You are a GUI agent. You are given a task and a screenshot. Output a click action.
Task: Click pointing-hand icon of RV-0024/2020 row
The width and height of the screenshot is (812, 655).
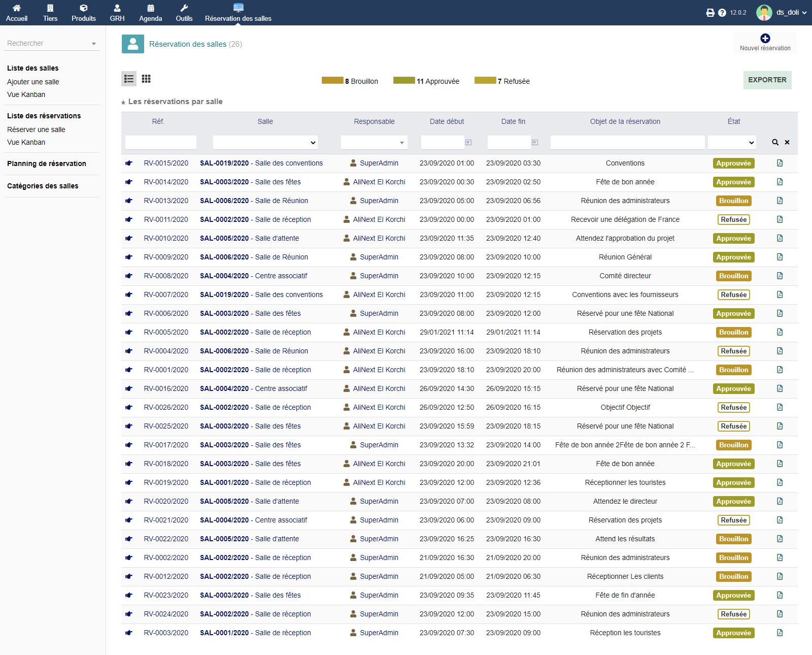(129, 614)
